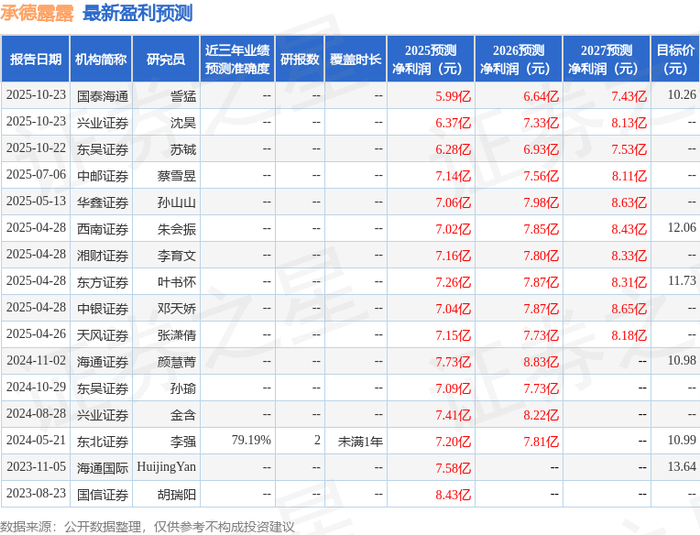Select 天风证券 institution cell
This screenshot has width=700, height=535.
pyautogui.click(x=102, y=335)
